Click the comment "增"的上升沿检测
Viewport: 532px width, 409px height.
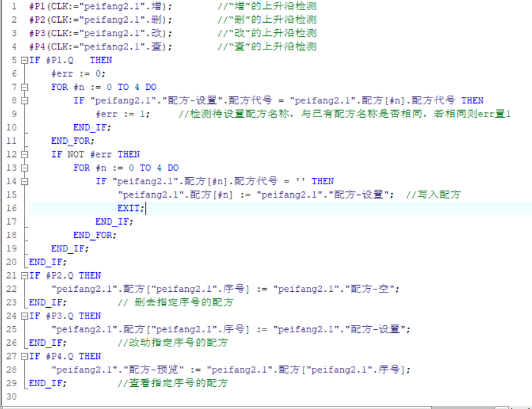(x=267, y=6)
